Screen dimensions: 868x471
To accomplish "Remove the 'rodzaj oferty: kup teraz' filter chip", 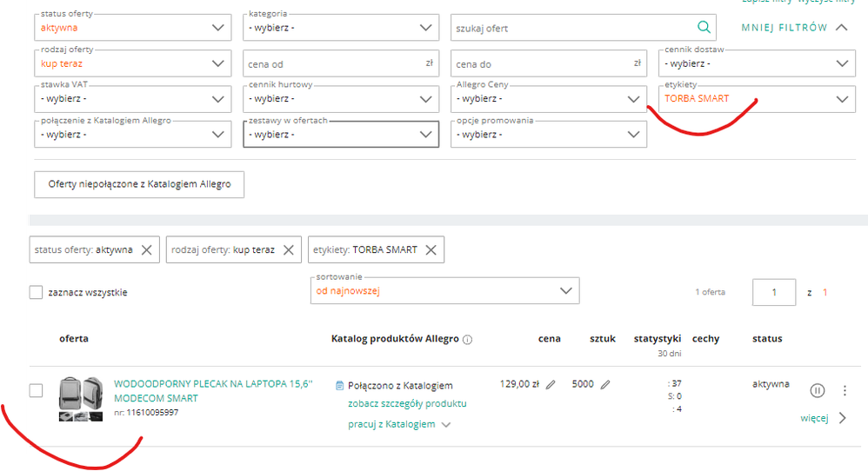I will point(289,250).
